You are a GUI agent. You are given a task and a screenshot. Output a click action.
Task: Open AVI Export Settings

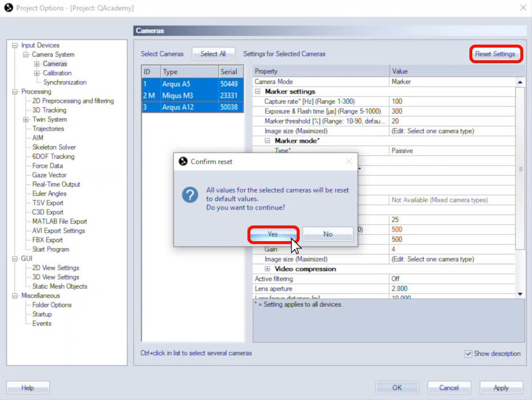(59, 231)
